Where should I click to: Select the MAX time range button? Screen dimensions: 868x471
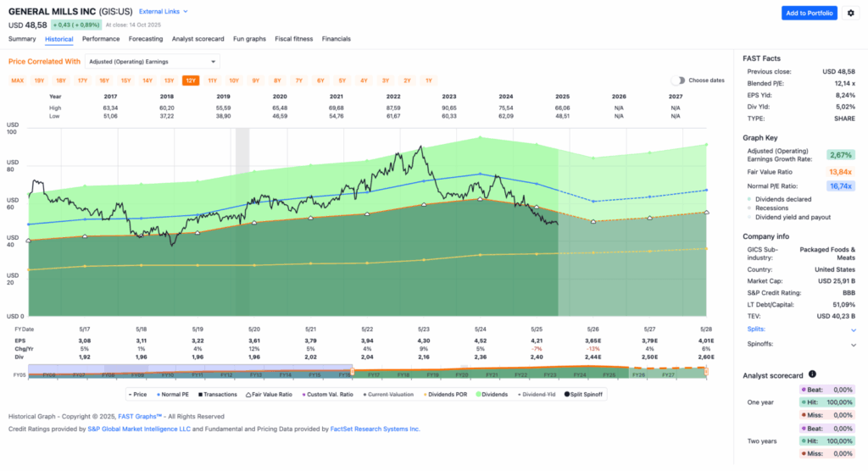tap(17, 80)
